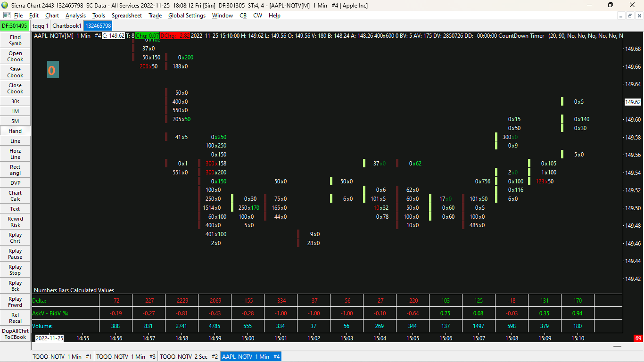This screenshot has width=644, height=362.
Task: Open the Spreadsheet menu
Action: [126, 16]
